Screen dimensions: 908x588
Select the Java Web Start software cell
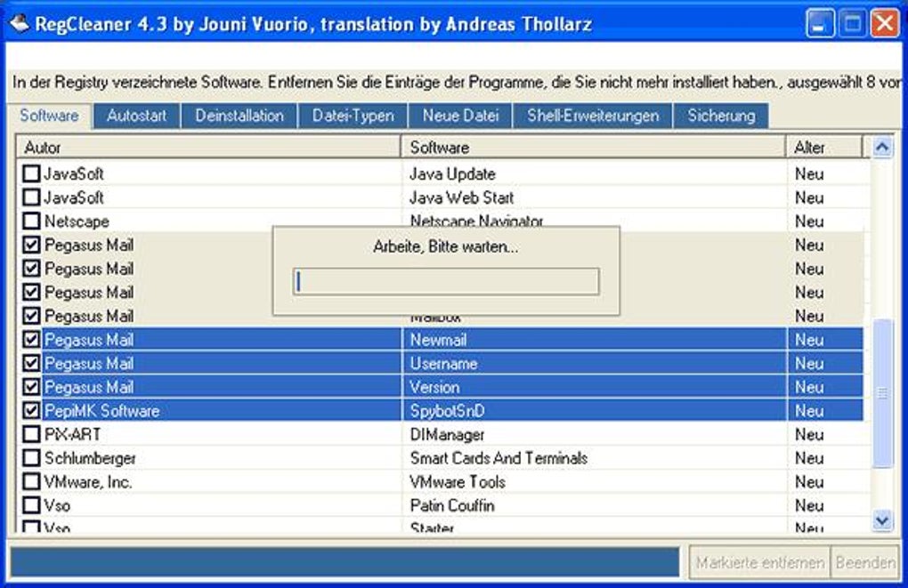(461, 197)
